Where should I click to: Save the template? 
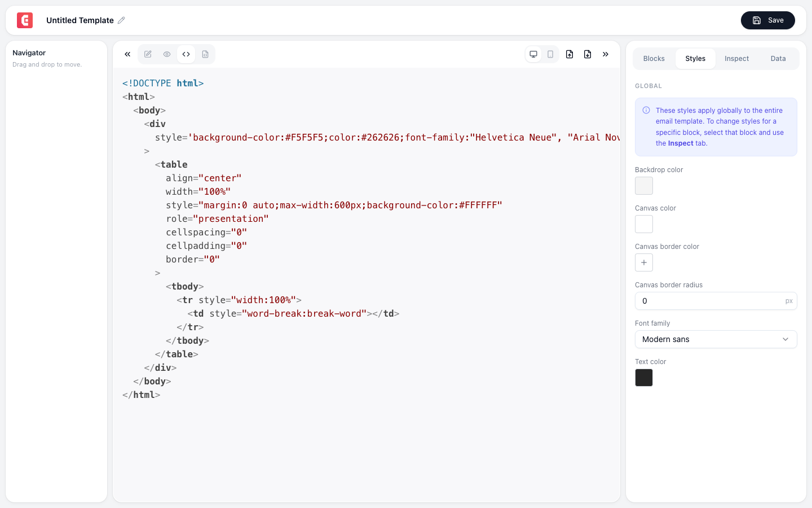(768, 20)
